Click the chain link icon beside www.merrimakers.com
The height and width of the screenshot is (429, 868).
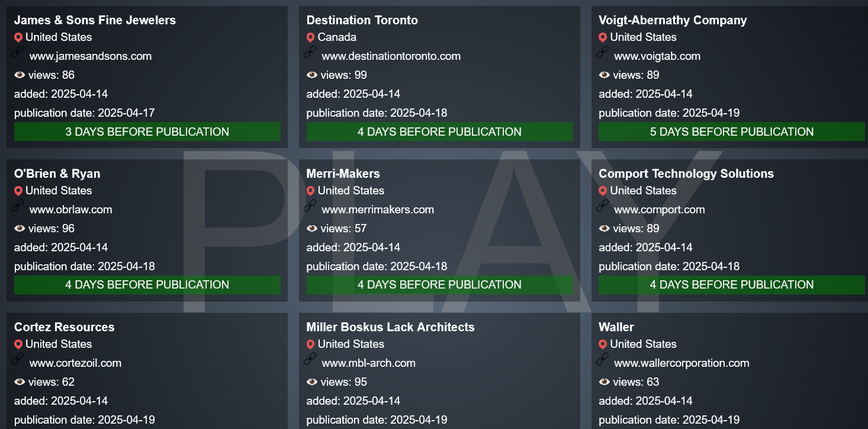pyautogui.click(x=310, y=206)
